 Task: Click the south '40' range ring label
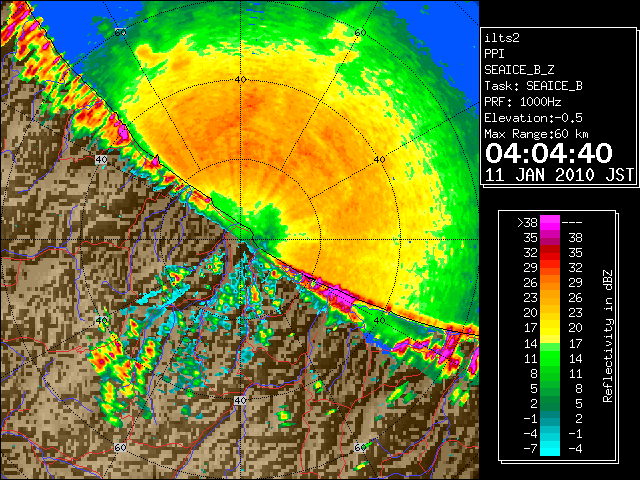(x=240, y=400)
